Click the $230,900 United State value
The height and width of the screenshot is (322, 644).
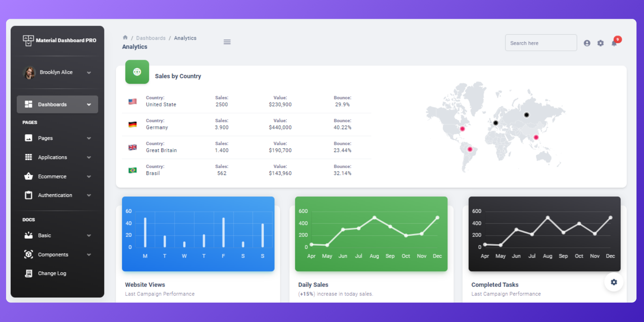(x=280, y=104)
